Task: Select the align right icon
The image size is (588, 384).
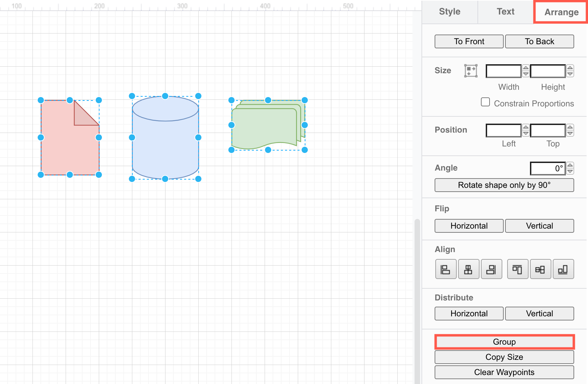Action: pyautogui.click(x=492, y=269)
